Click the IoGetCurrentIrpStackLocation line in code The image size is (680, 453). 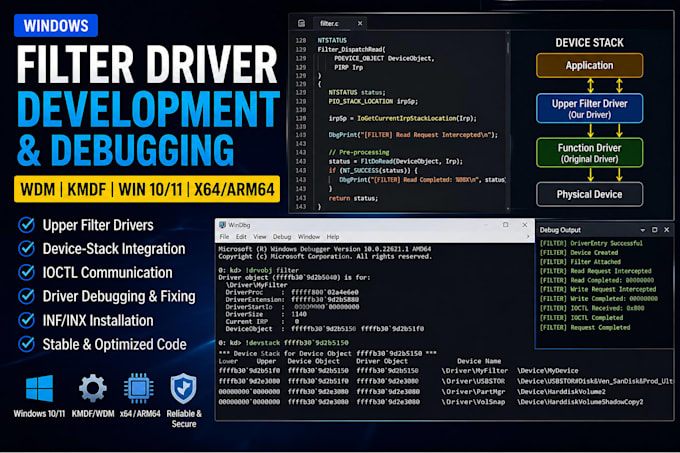point(402,118)
